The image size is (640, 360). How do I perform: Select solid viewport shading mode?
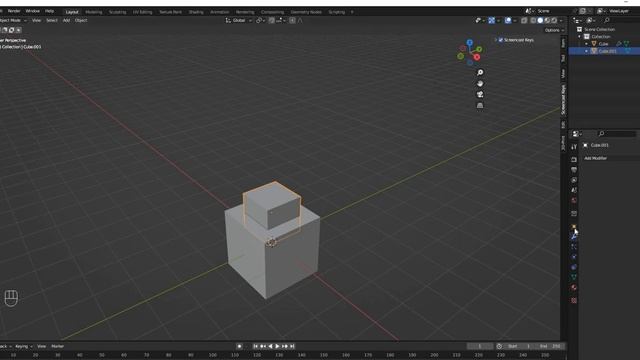[x=540, y=20]
